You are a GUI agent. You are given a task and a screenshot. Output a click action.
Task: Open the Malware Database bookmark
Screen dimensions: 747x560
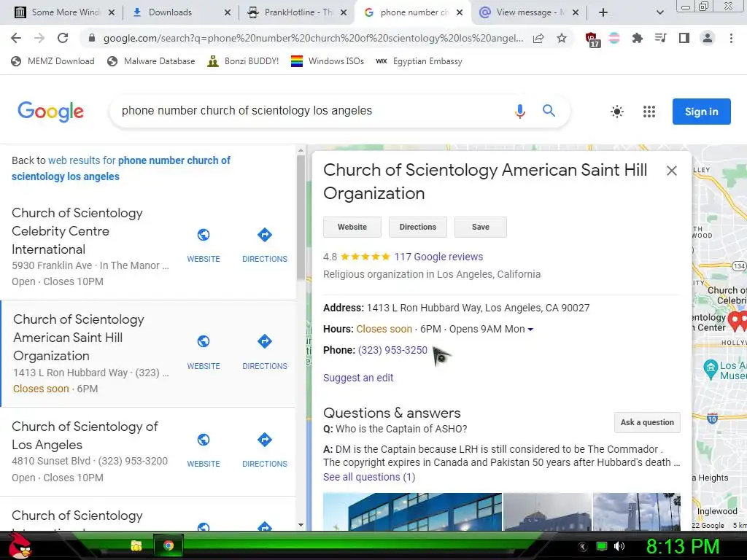tap(152, 61)
